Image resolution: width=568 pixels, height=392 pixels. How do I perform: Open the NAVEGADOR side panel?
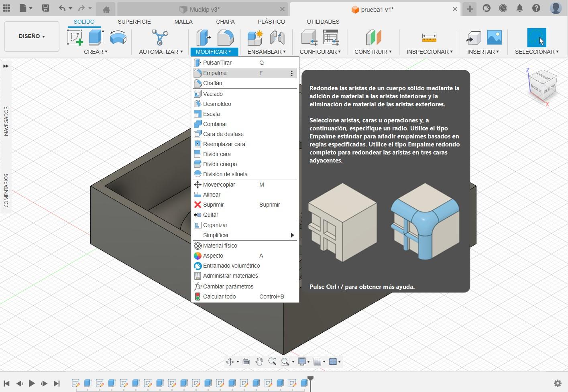[6, 121]
